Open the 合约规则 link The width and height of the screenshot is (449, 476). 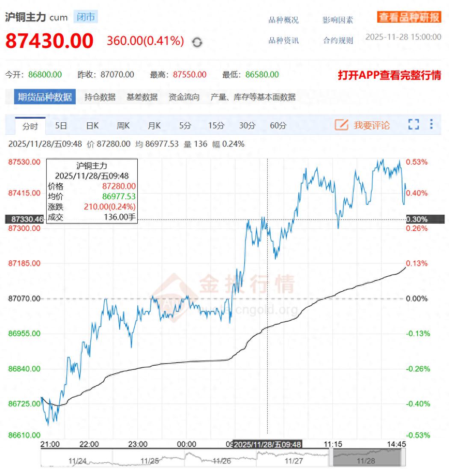coord(337,41)
